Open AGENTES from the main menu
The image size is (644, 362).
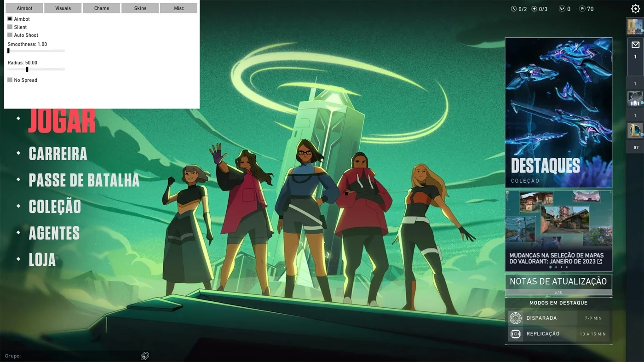tap(54, 233)
